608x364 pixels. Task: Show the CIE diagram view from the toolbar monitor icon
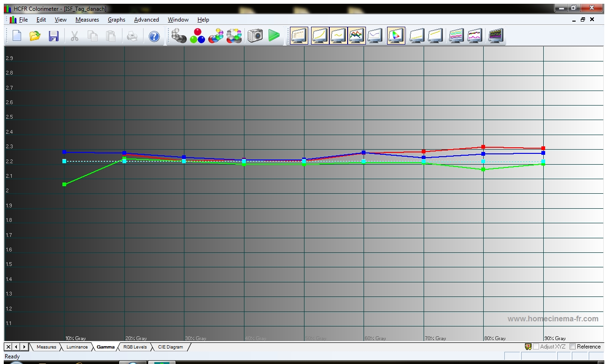[x=395, y=36]
